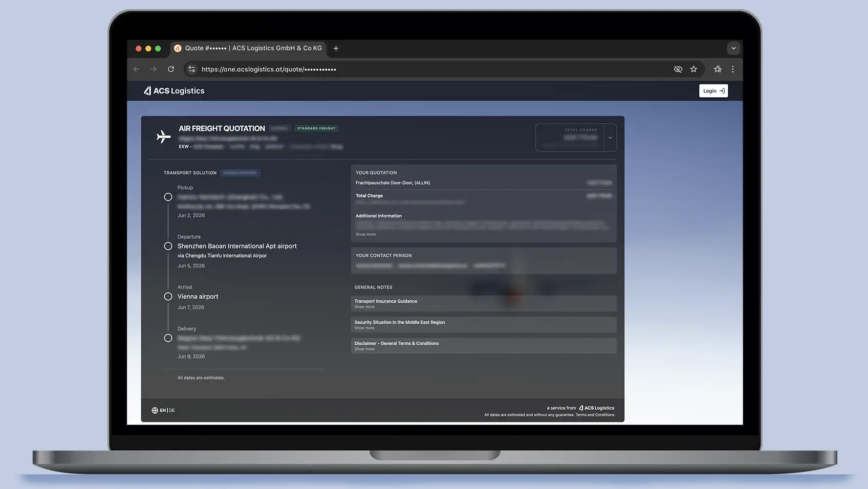This screenshot has height=489, width=868.
Task: Click the Login button
Action: point(713,91)
